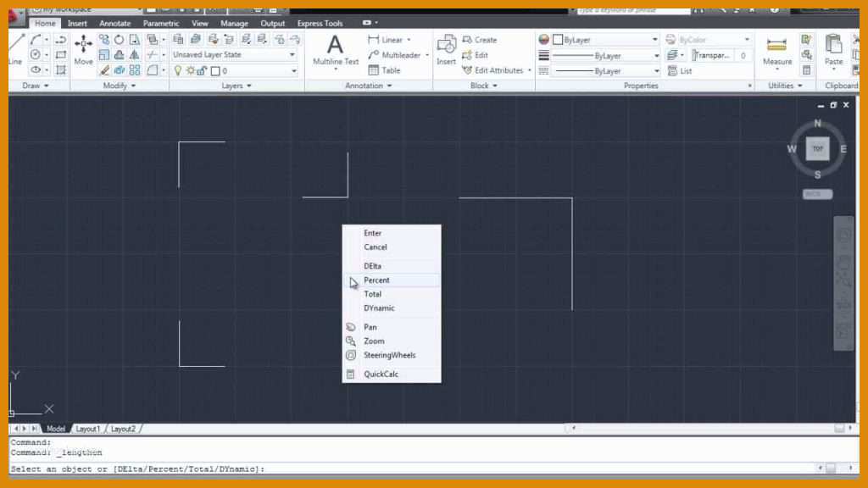Viewport: 868px width, 488px height.
Task: Click TOP face of ViewCube
Action: coord(818,148)
